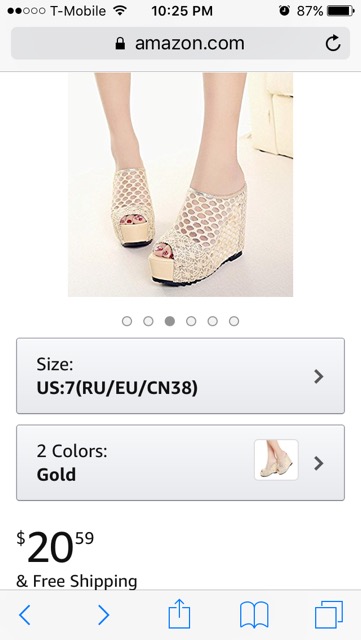Select the first image carousel dot

coord(127,321)
